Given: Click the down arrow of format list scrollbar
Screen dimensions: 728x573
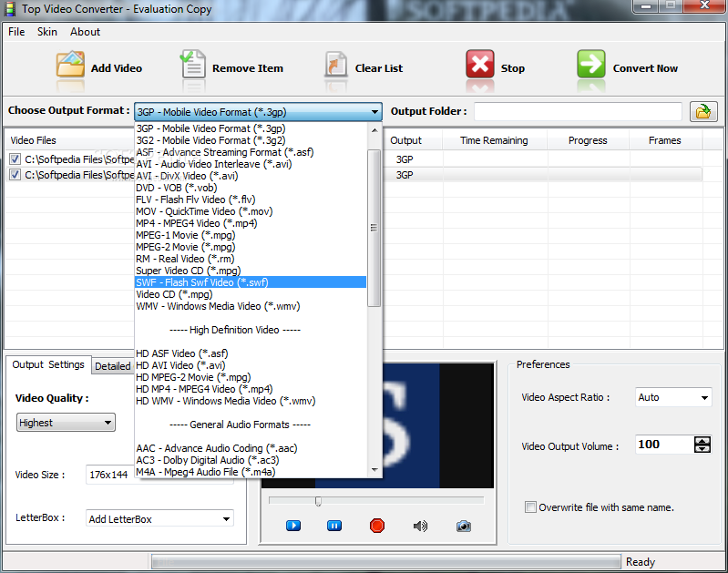Looking at the screenshot, I should (x=374, y=470).
